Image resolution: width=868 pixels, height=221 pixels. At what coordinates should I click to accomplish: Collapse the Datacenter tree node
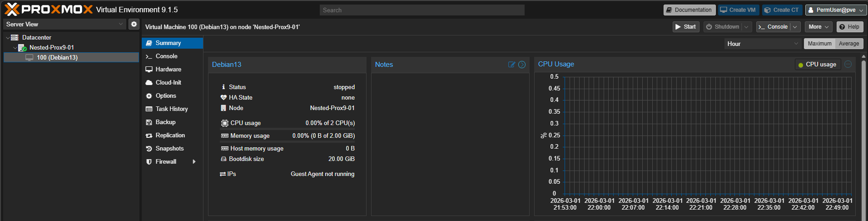pyautogui.click(x=8, y=38)
